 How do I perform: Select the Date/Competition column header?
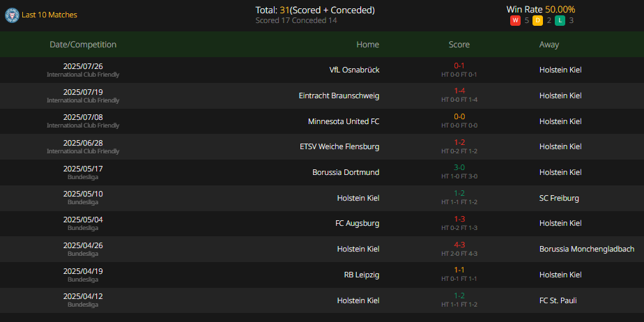[83, 45]
